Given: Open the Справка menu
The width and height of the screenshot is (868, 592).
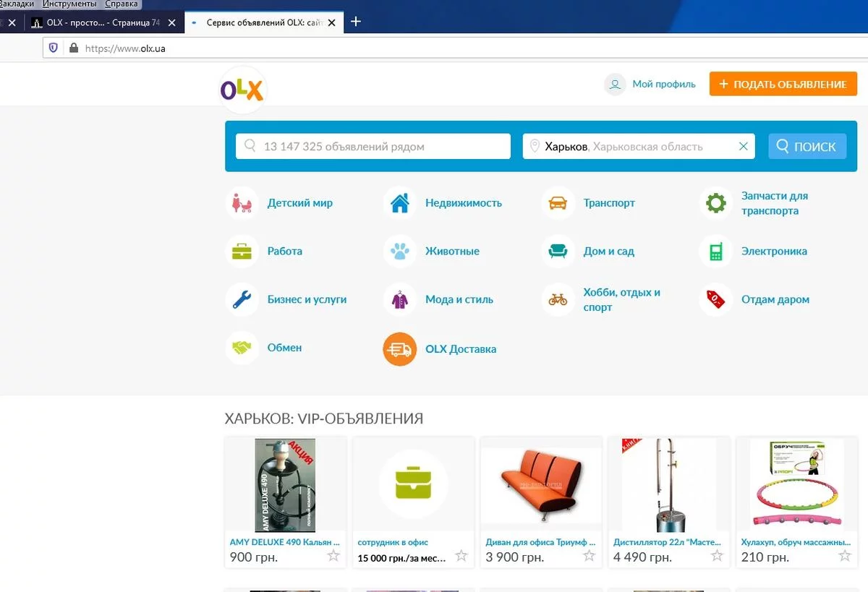Looking at the screenshot, I should 121,4.
